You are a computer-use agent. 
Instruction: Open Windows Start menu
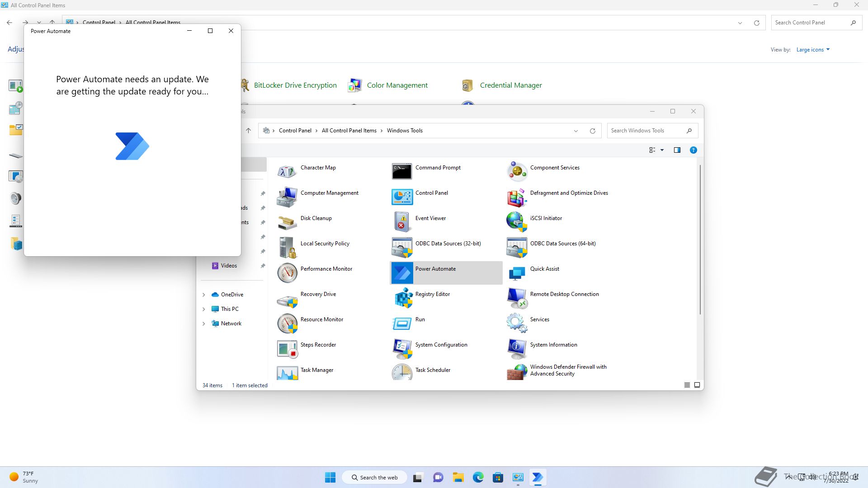330,477
